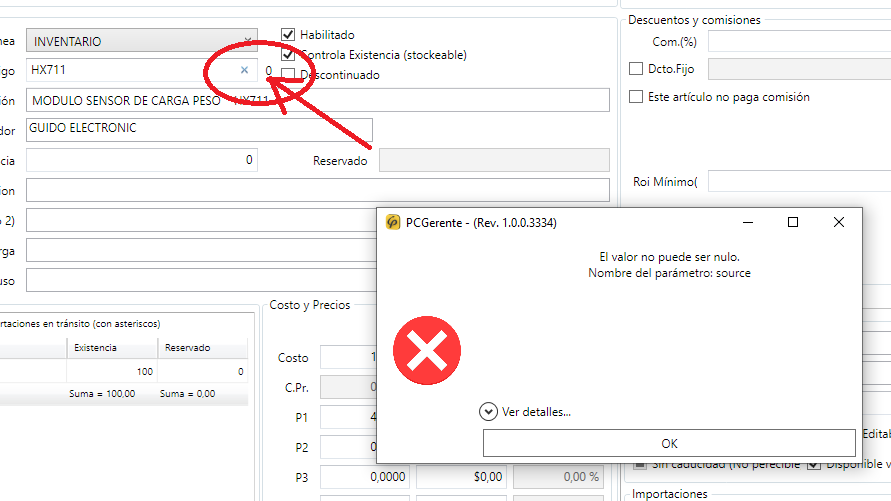Clear the HX711 code field with its x icon
This screenshot has width=891, height=501.
(x=244, y=70)
